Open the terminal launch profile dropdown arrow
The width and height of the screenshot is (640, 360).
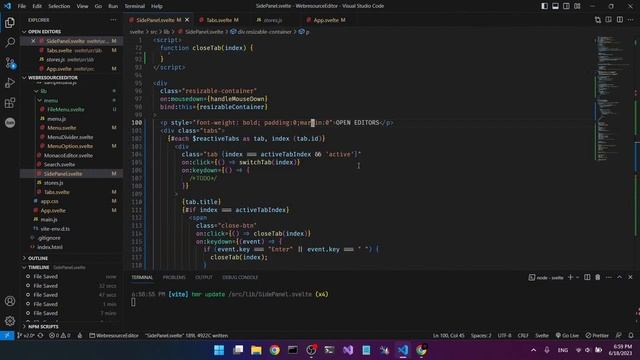coord(577,277)
